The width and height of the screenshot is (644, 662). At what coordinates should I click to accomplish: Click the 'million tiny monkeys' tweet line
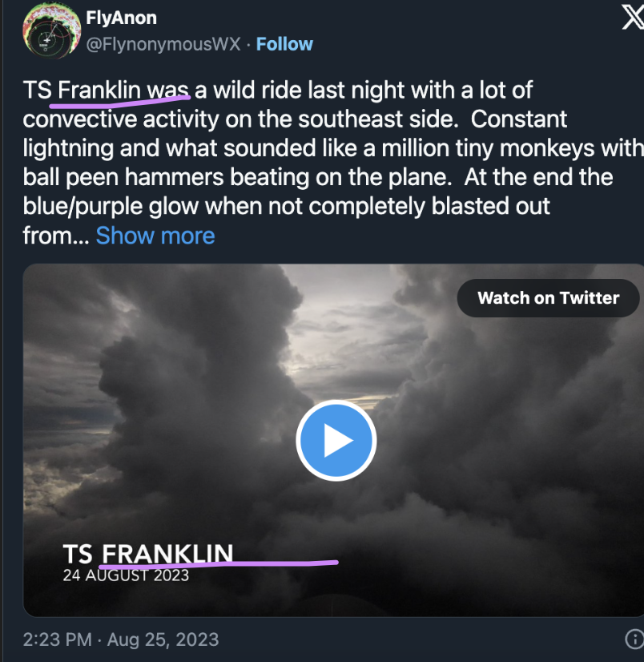pyautogui.click(x=333, y=148)
